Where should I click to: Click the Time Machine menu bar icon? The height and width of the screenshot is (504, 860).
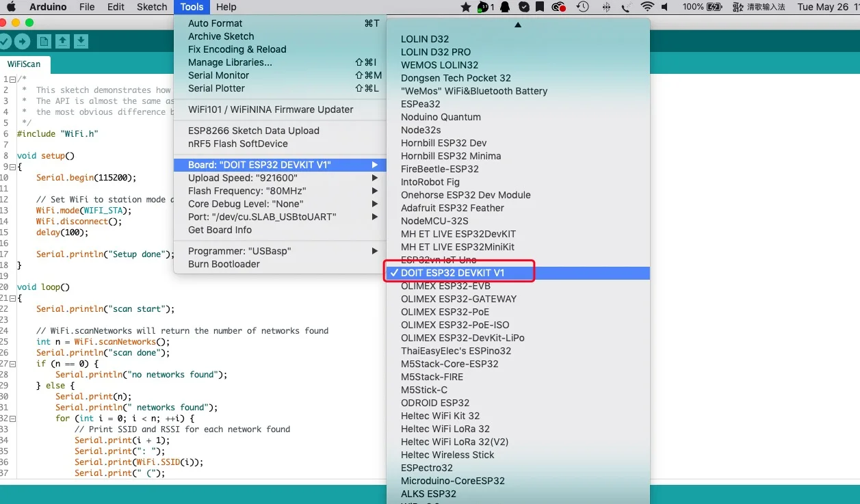(582, 7)
